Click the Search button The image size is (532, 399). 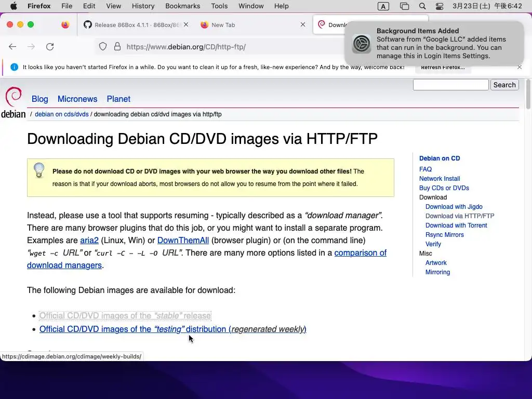click(x=504, y=85)
